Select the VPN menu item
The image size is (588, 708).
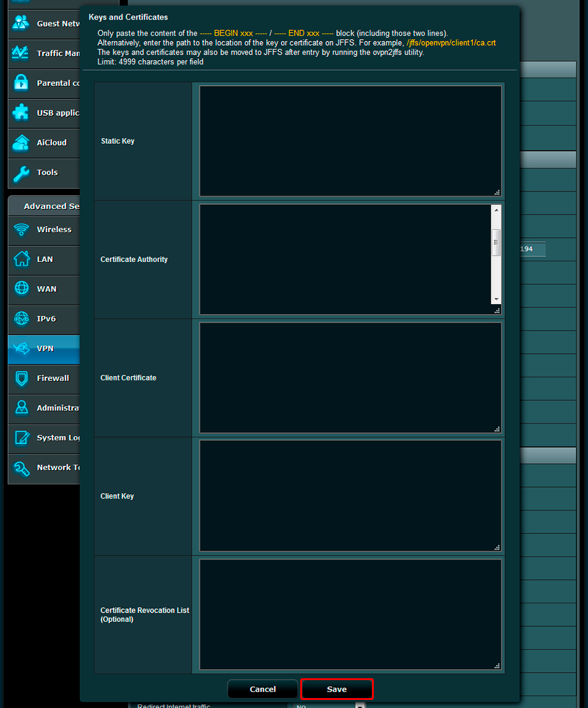point(45,349)
